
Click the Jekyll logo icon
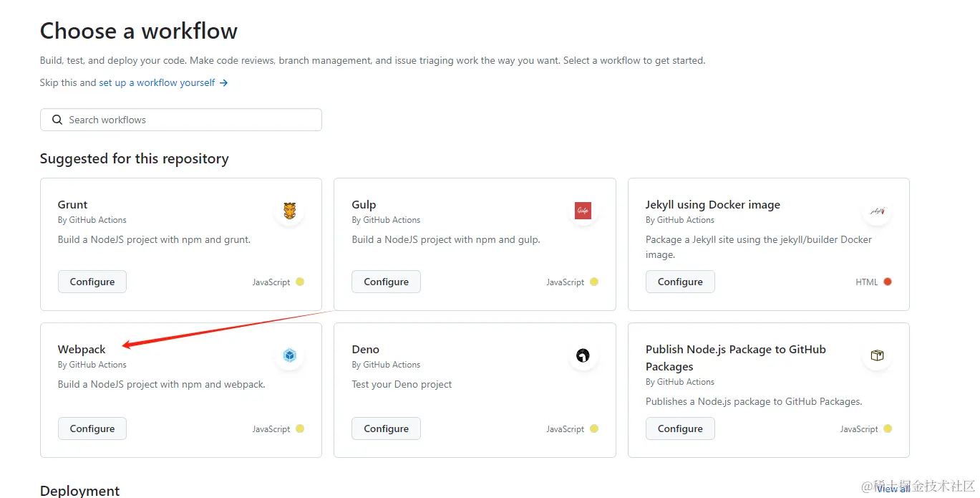tap(877, 211)
